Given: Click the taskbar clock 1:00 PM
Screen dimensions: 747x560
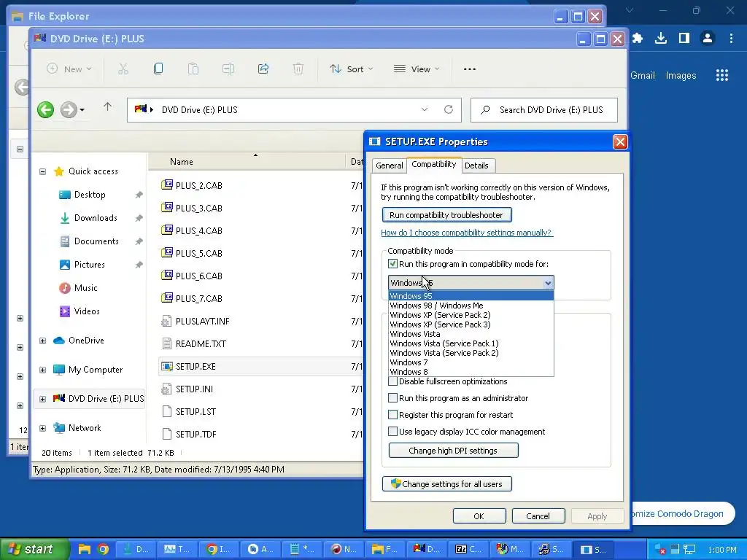Looking at the screenshot, I should (721, 550).
